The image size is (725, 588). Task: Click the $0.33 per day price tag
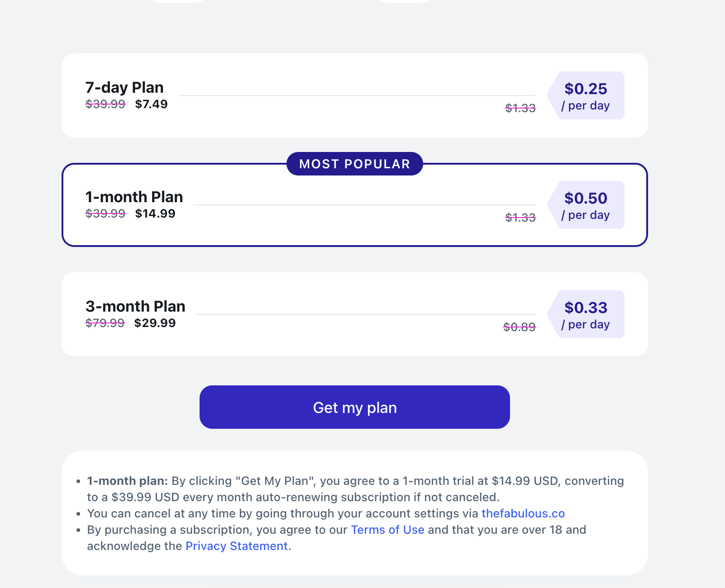click(586, 315)
